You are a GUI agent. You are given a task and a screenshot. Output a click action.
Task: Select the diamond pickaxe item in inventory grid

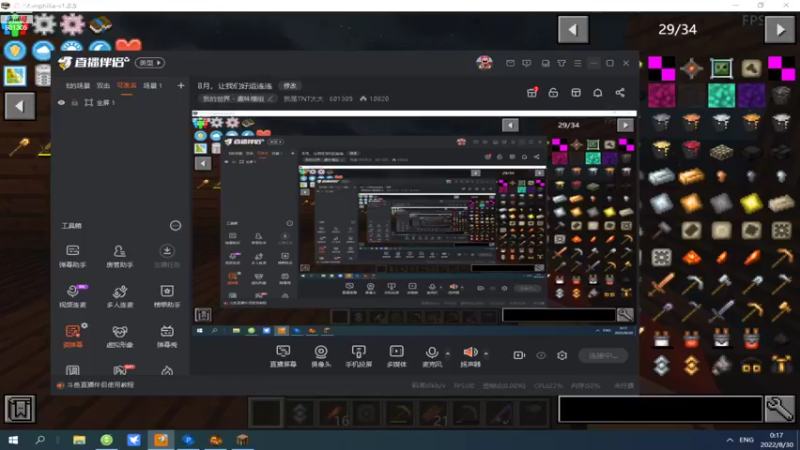[x=691, y=284]
